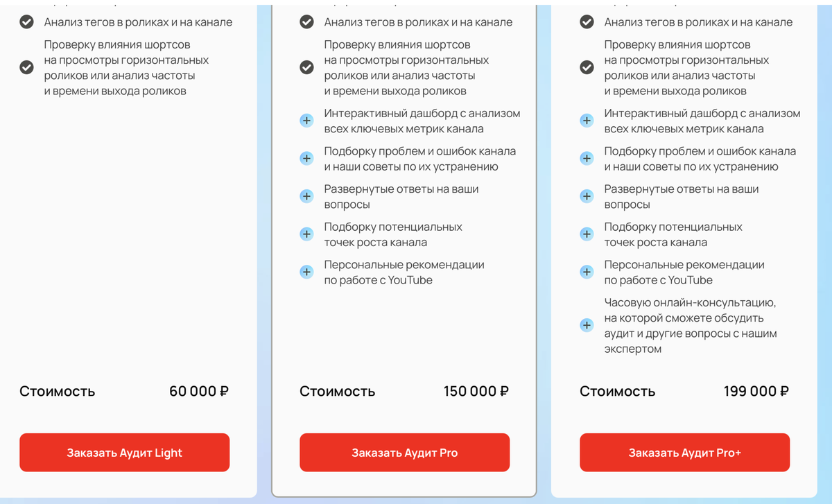The width and height of the screenshot is (832, 504).
Task: Select the 'Заказать Аудит Pro+' button
Action: 684,453
